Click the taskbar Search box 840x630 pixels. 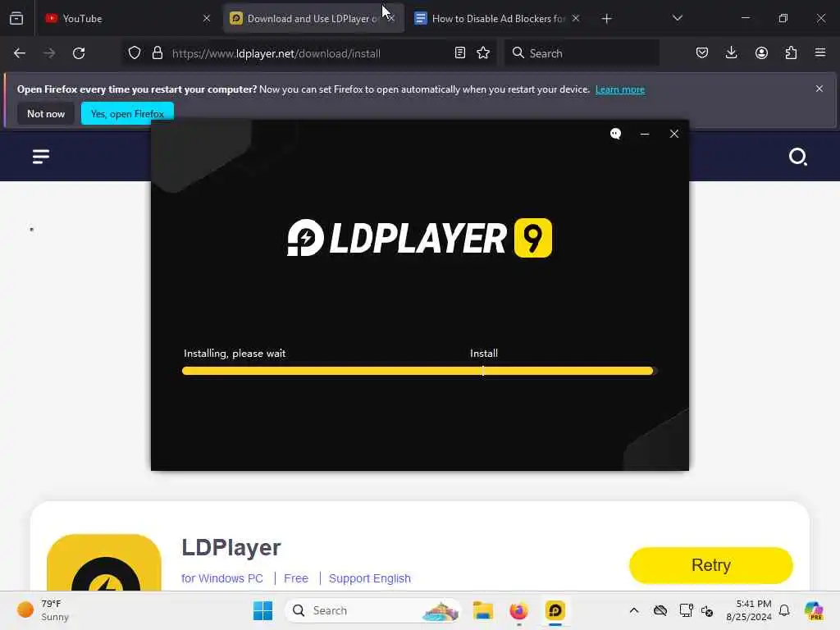pos(373,610)
